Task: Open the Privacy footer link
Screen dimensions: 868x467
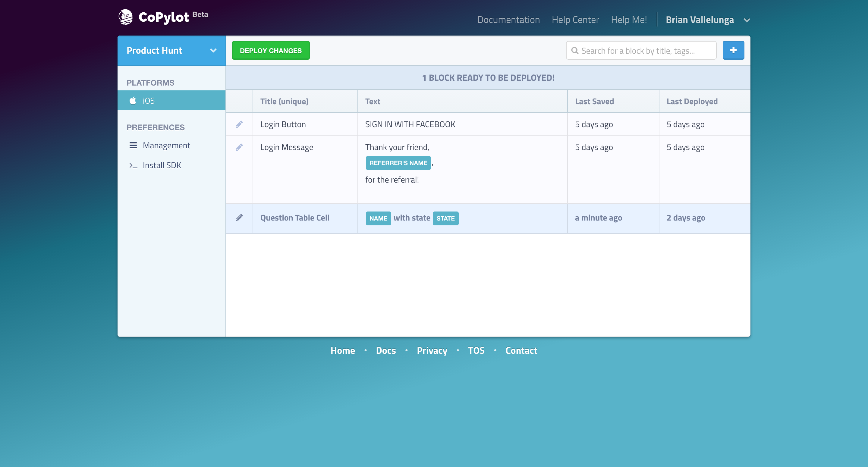Action: (432, 350)
